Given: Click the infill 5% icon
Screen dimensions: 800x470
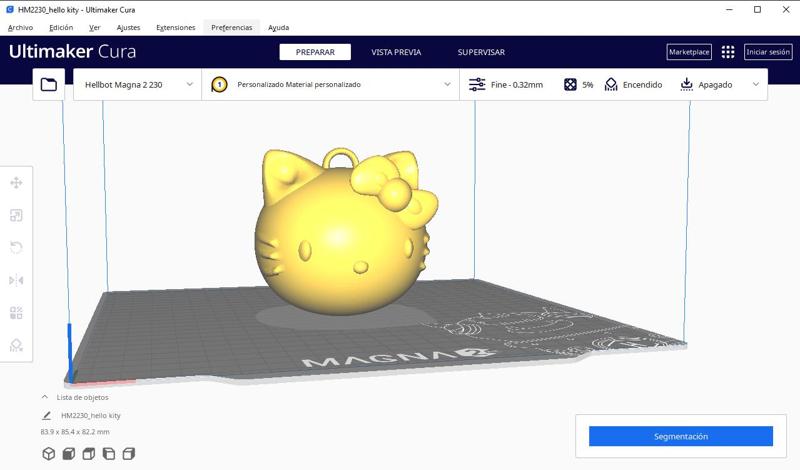Looking at the screenshot, I should (x=570, y=85).
